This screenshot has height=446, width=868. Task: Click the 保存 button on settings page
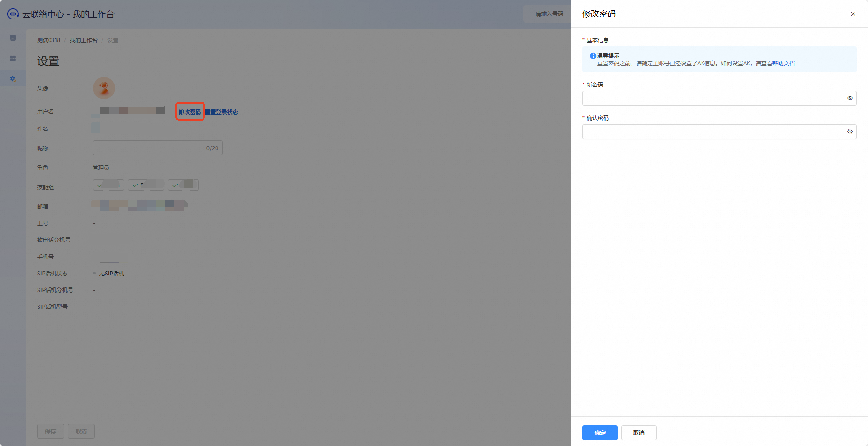click(x=51, y=431)
